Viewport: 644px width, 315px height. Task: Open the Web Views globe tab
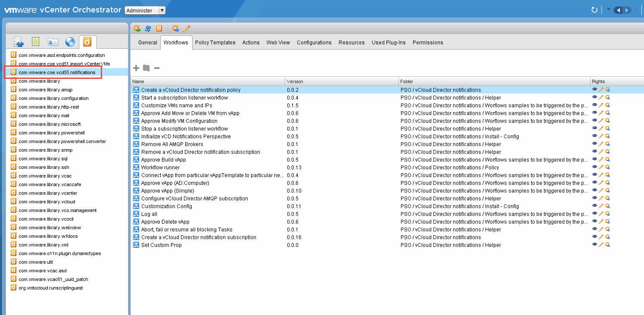tap(70, 42)
